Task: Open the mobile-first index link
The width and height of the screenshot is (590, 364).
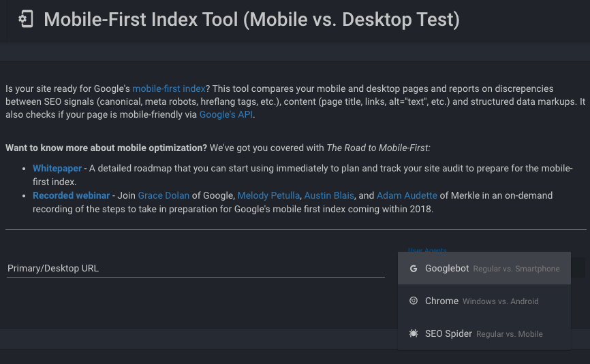Action: [x=168, y=88]
